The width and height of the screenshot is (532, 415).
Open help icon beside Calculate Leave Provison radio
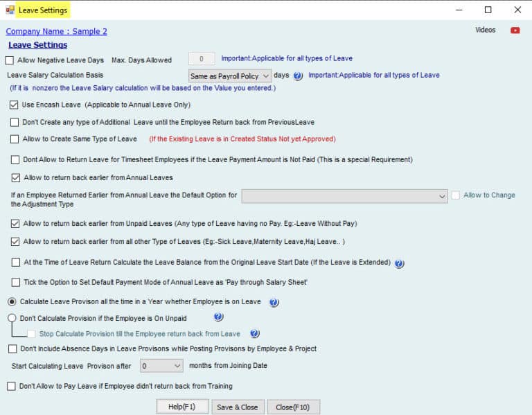(x=274, y=302)
